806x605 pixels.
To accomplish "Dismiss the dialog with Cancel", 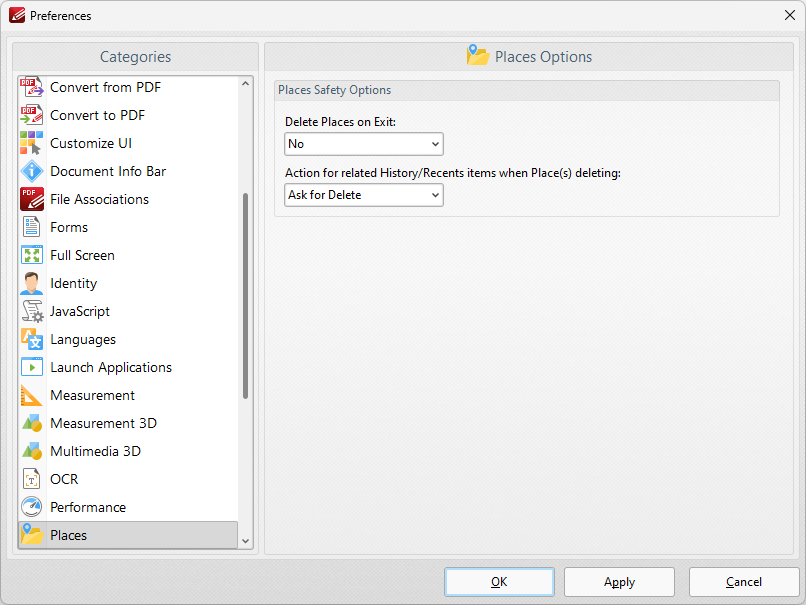I will (x=744, y=582).
